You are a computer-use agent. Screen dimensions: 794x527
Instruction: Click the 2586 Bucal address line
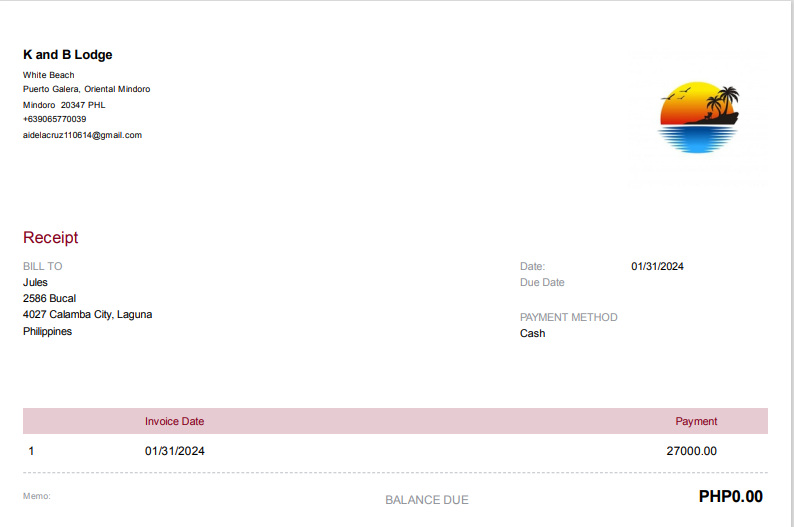(49, 298)
